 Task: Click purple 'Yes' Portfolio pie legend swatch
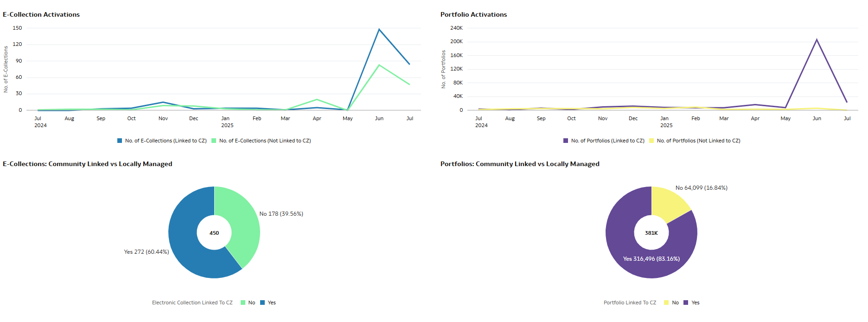[686, 303]
